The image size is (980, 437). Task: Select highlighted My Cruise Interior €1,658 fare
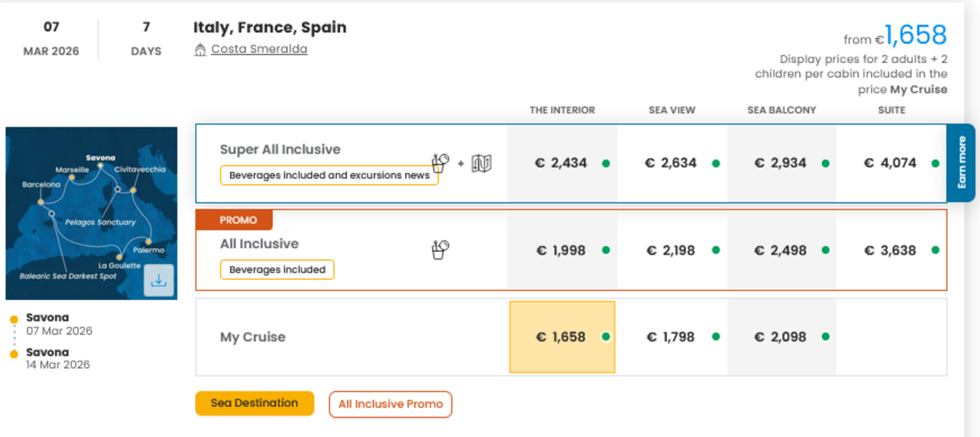[562, 337]
